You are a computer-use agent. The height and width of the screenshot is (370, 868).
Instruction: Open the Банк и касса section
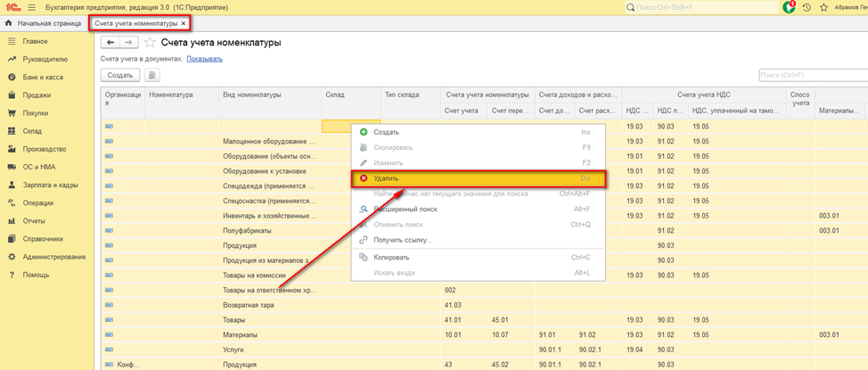click(x=43, y=78)
